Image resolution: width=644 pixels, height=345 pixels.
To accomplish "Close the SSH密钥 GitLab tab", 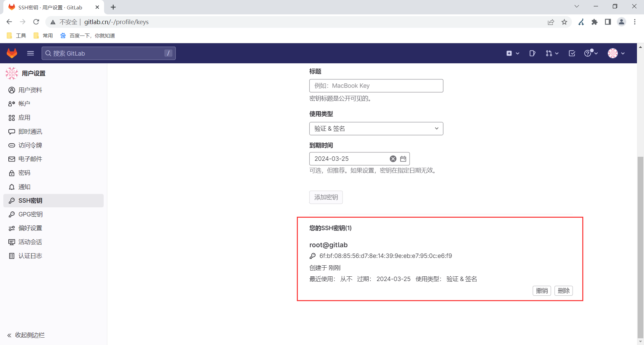I will 97,7.
